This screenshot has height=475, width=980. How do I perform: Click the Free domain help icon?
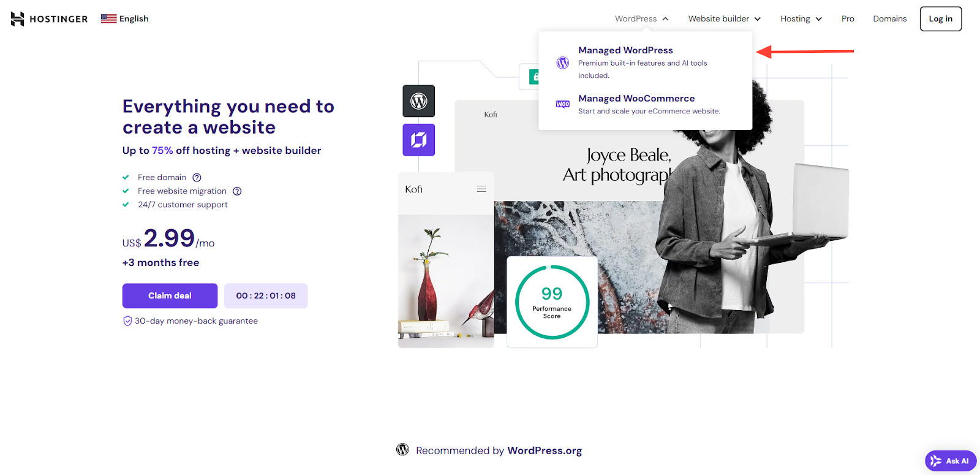click(x=197, y=178)
